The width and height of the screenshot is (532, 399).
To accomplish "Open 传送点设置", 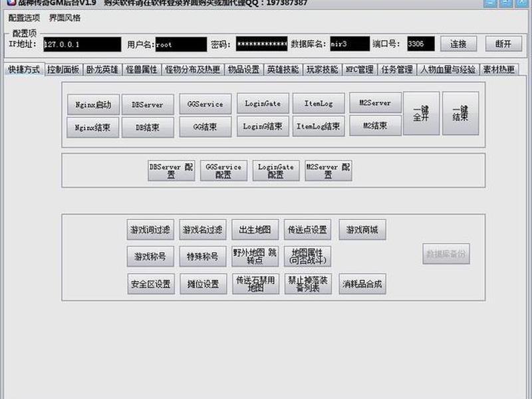I will (307, 229).
